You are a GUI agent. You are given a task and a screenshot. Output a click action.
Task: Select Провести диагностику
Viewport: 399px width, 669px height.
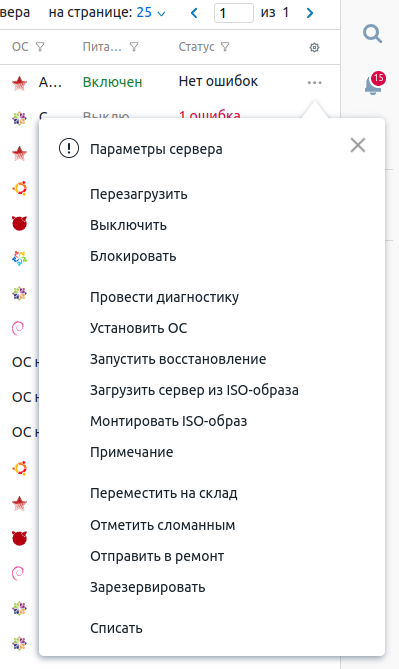[164, 297]
